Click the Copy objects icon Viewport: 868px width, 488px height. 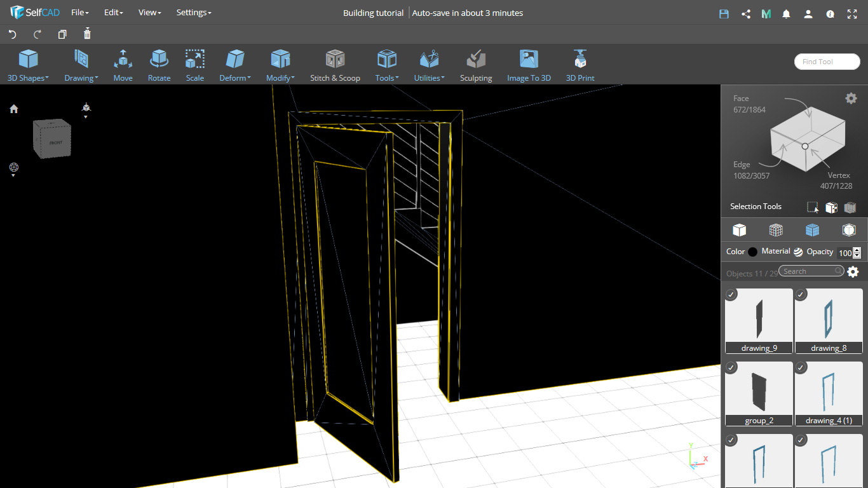(62, 34)
